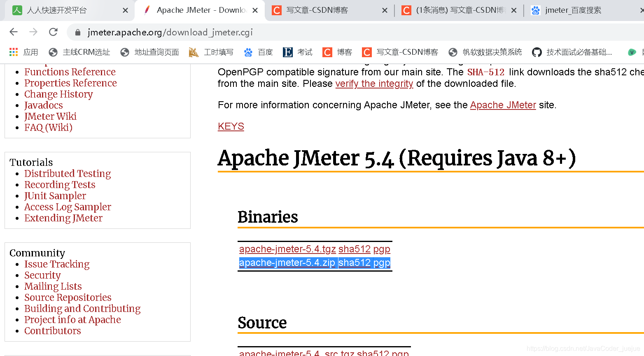The width and height of the screenshot is (644, 356).
Task: Open the 主线CRM选址 bookmark
Action: 79,52
